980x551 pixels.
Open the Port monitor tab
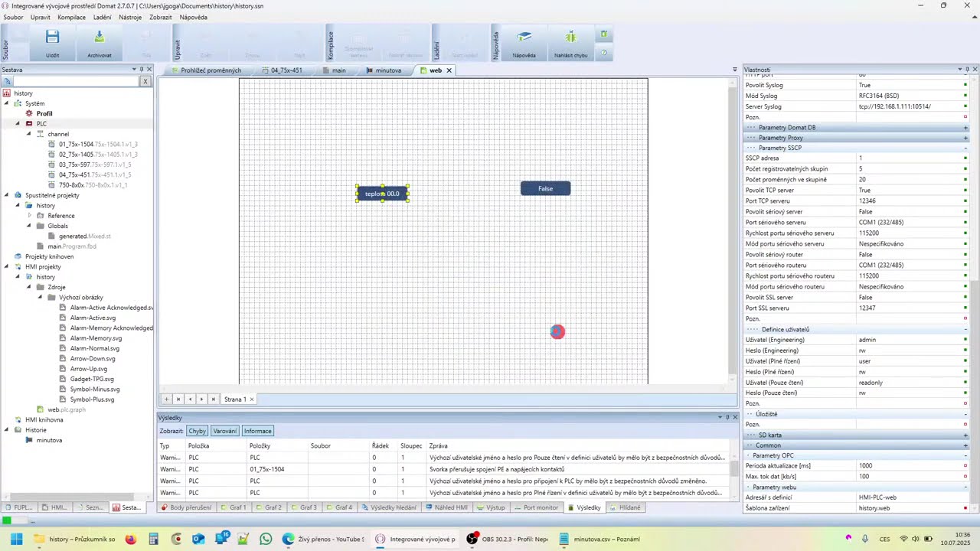pos(536,507)
